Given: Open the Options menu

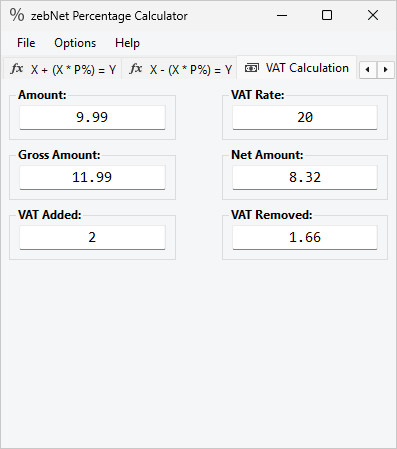Looking at the screenshot, I should pos(75,43).
